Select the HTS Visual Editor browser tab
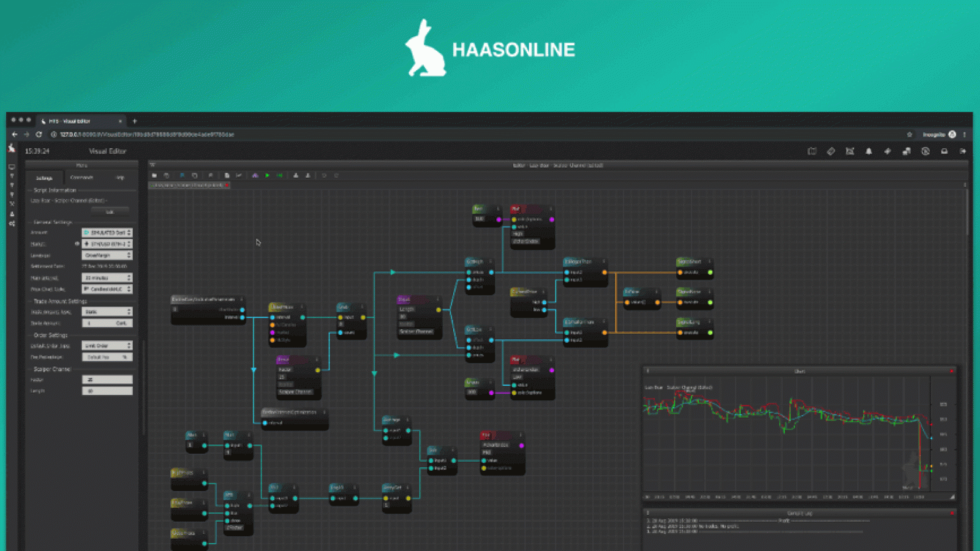Viewport: 980px width, 551px height. [x=80, y=121]
